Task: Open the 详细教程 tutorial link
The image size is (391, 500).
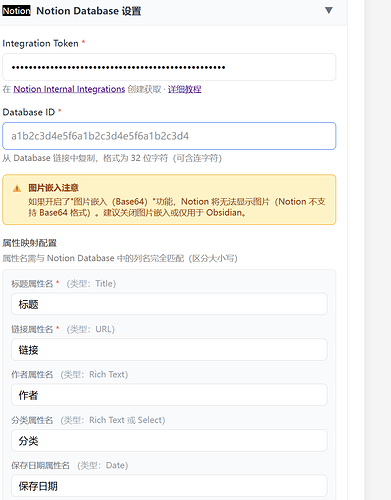Action: [184, 89]
